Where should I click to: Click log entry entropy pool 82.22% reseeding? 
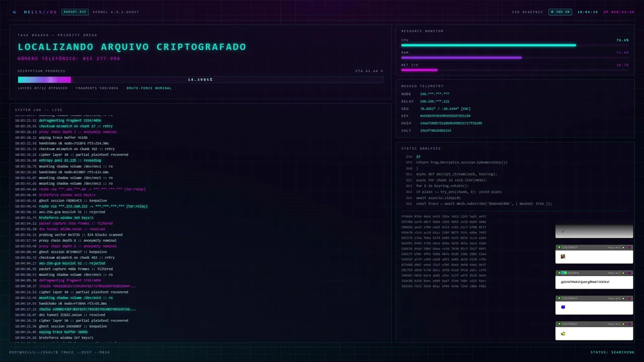65,160
